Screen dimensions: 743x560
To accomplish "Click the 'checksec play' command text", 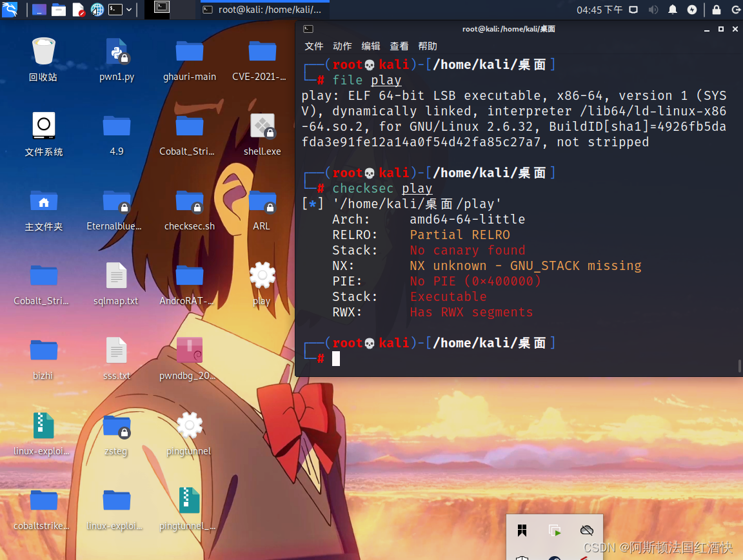I will [382, 188].
